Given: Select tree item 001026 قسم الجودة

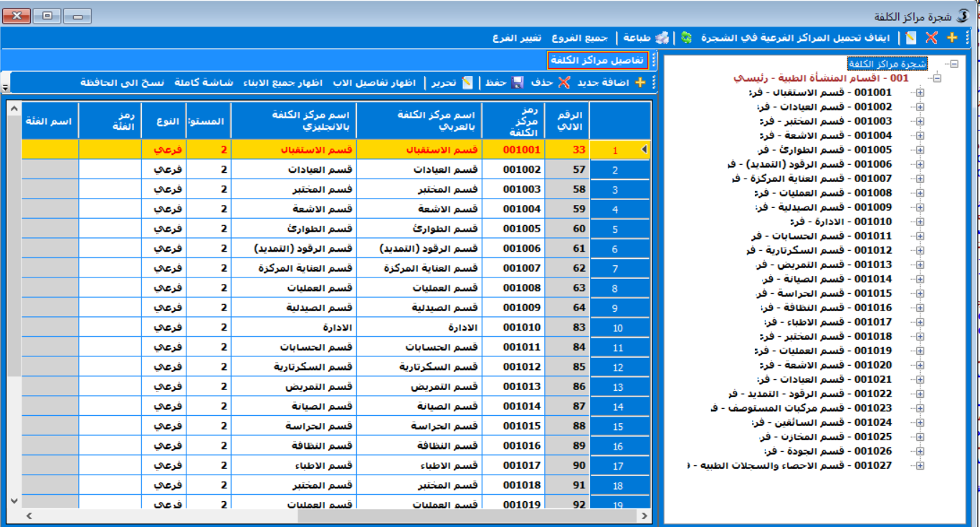Looking at the screenshot, I should (x=828, y=451).
